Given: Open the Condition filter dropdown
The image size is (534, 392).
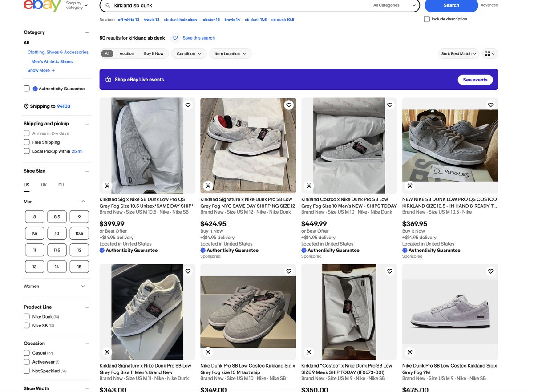Looking at the screenshot, I should [x=189, y=54].
